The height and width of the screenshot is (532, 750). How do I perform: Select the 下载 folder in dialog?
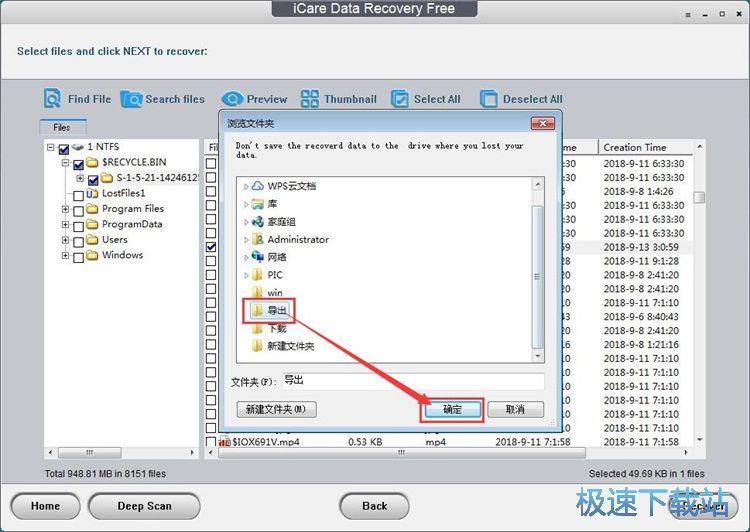coord(269,328)
